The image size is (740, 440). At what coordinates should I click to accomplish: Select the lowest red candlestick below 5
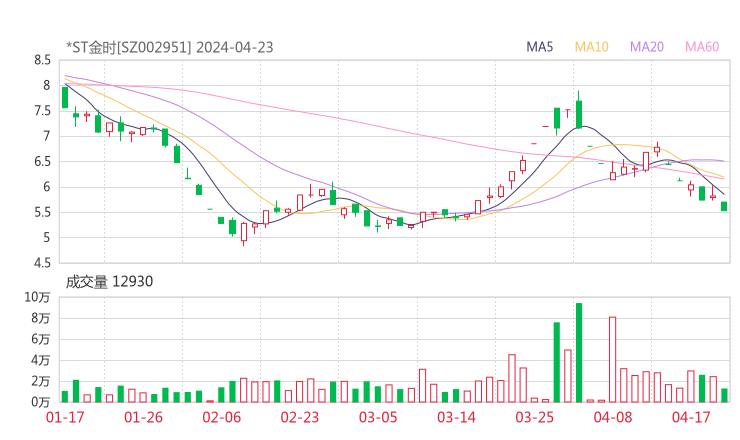[x=244, y=232]
